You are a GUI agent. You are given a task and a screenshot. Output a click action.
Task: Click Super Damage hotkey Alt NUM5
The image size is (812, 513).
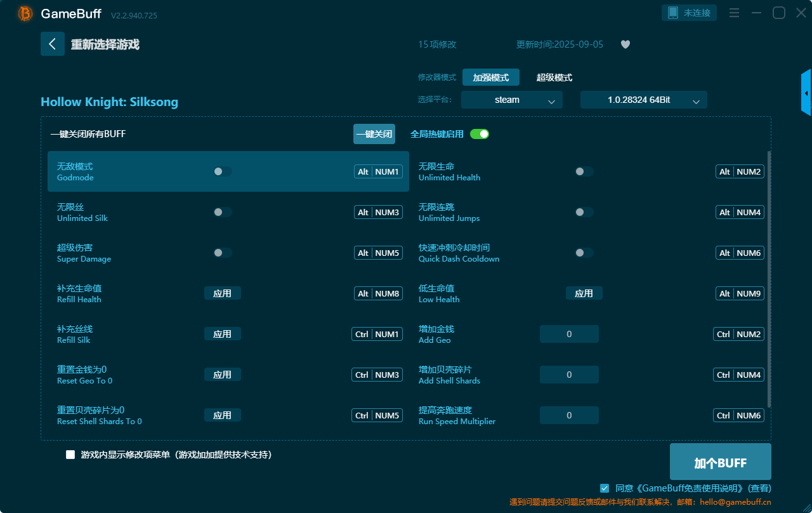[378, 253]
